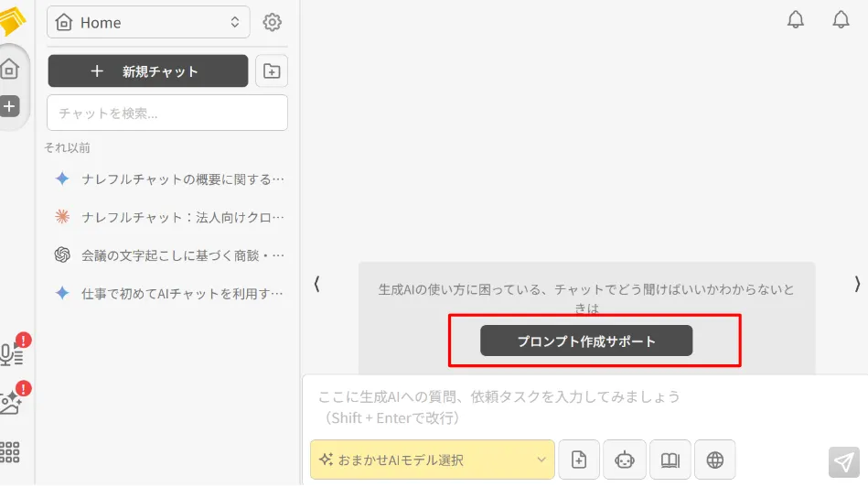Viewport: 868px width, 487px height.
Task: Open settings with the gear icon
Action: (x=272, y=23)
